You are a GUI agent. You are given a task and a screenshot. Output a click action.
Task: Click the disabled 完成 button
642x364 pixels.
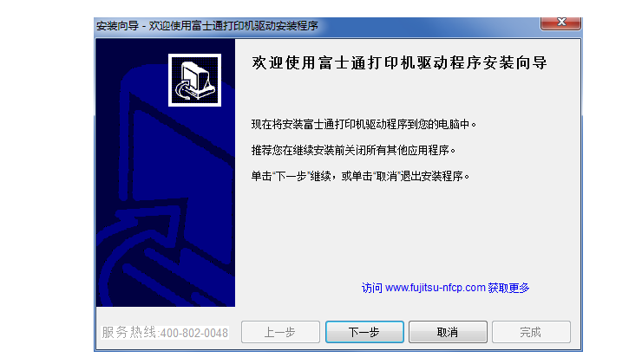pyautogui.click(x=531, y=332)
